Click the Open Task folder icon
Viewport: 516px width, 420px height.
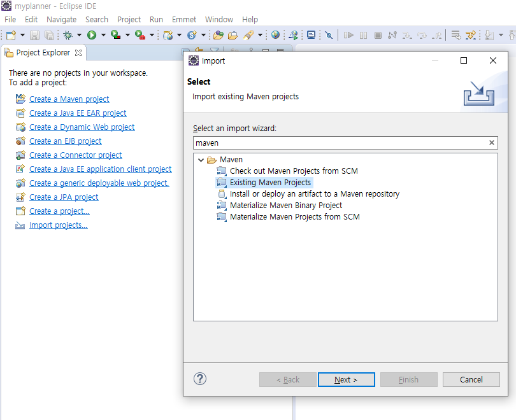233,35
